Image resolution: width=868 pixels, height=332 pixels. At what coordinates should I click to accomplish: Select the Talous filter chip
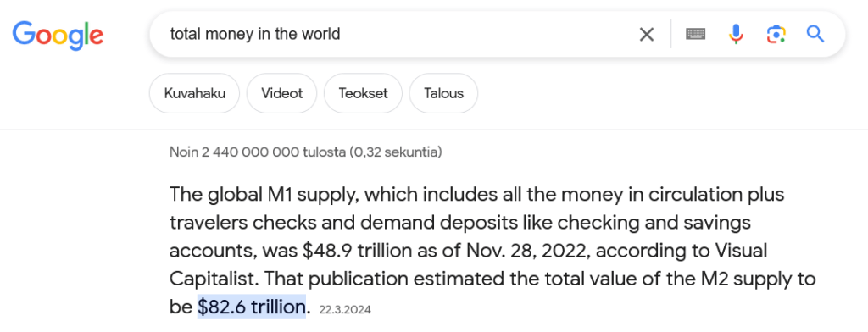443,93
